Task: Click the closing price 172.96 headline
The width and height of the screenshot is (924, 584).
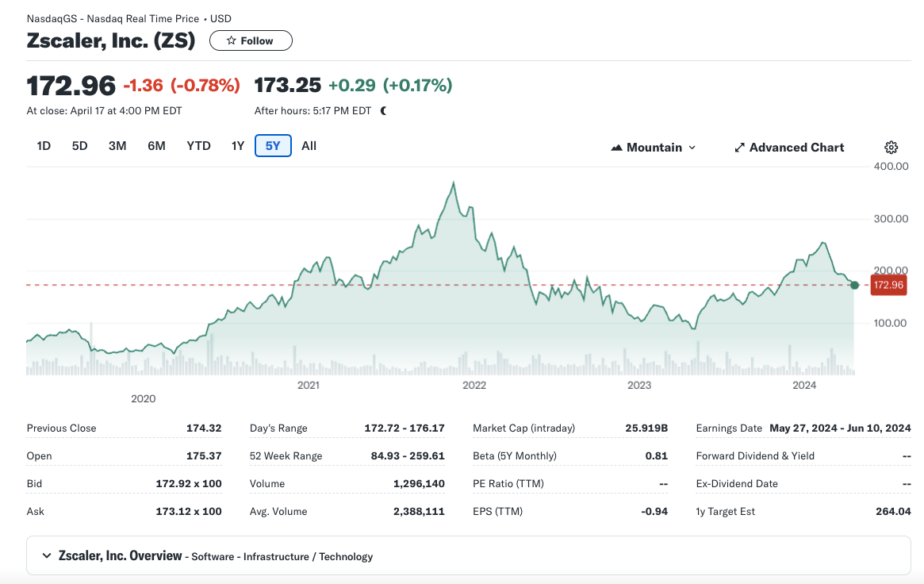Action: click(71, 86)
